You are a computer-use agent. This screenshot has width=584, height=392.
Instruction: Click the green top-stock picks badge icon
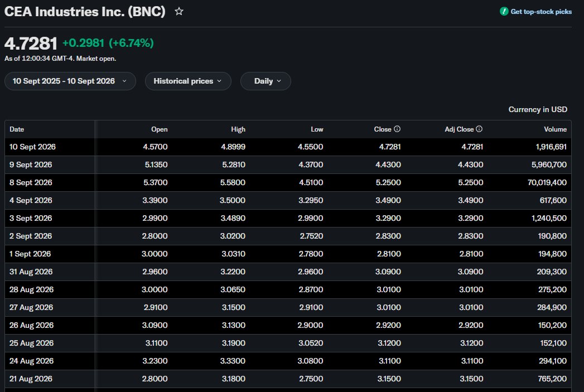504,12
